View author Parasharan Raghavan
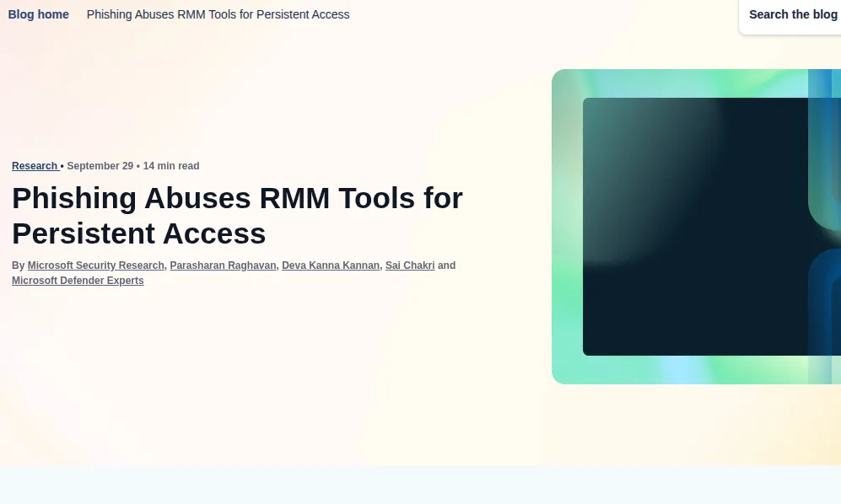The height and width of the screenshot is (504, 841). [224, 265]
